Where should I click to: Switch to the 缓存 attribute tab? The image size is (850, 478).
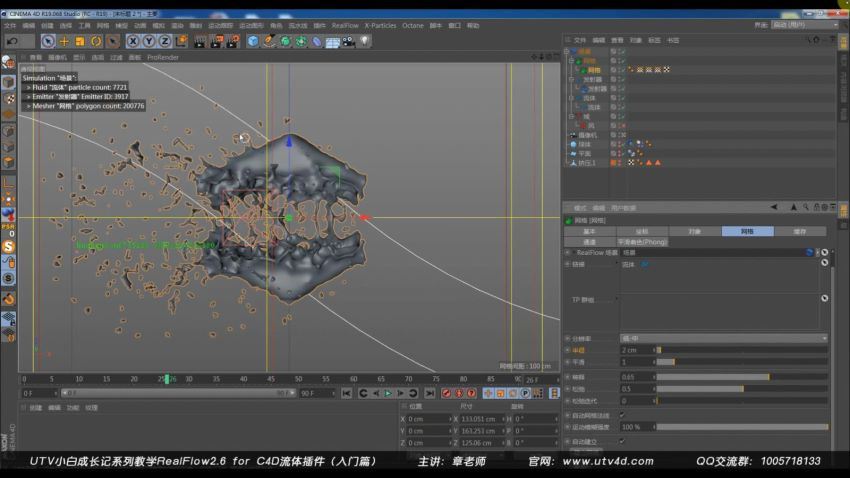[x=800, y=231]
